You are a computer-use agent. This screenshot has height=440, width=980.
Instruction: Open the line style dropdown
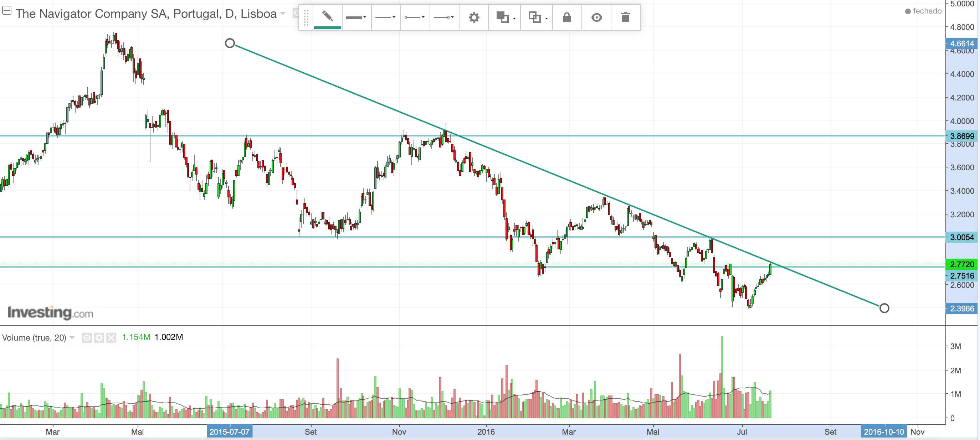click(x=385, y=17)
